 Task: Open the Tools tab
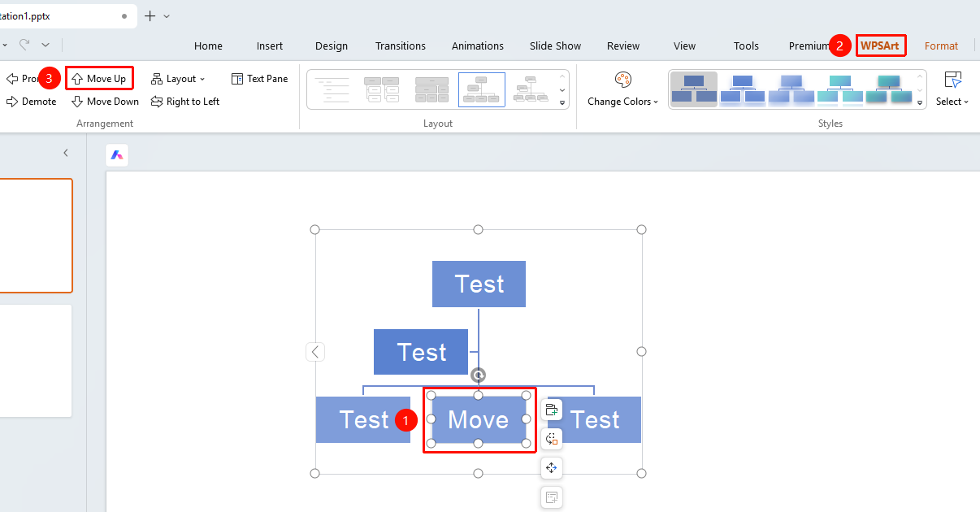[x=746, y=46]
